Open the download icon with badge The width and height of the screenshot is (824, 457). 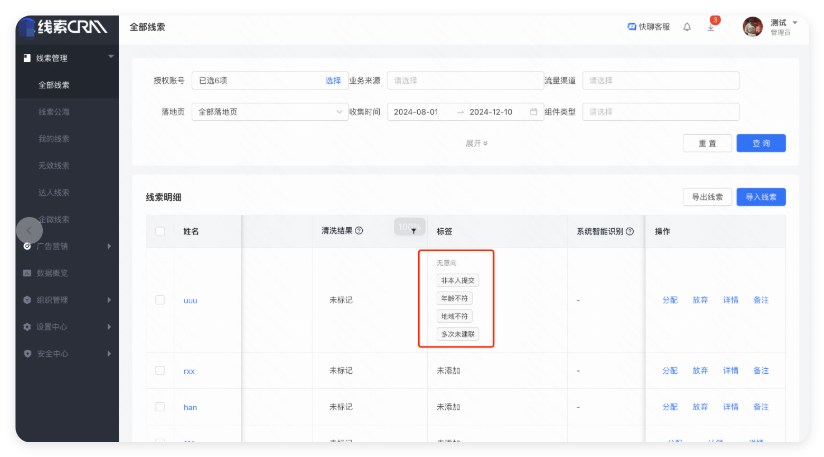point(711,27)
